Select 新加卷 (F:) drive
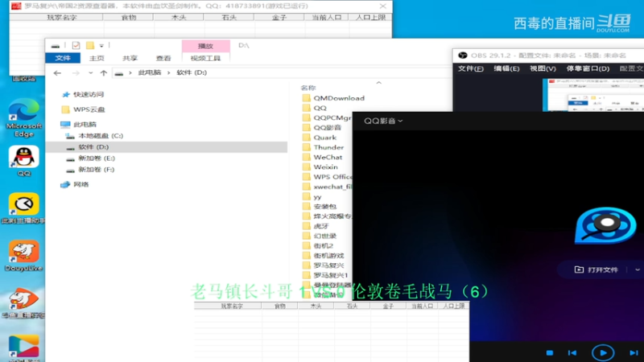This screenshot has height=362, width=644. click(96, 169)
